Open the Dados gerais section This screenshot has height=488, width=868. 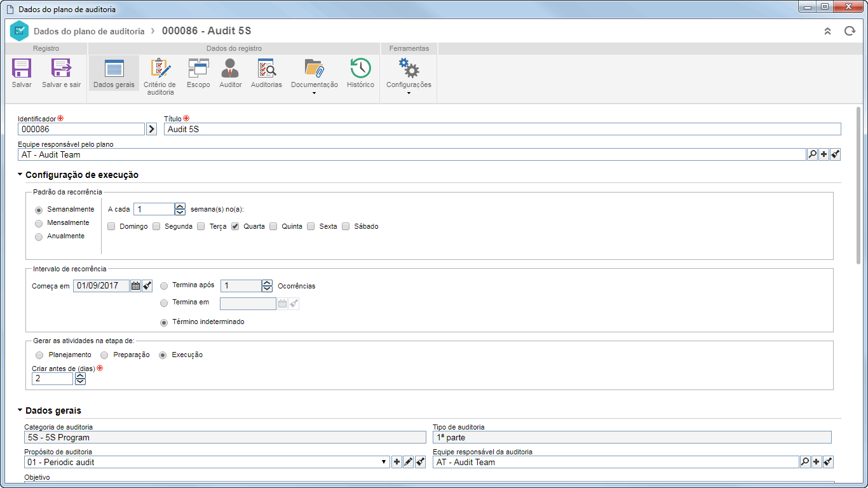[114, 74]
